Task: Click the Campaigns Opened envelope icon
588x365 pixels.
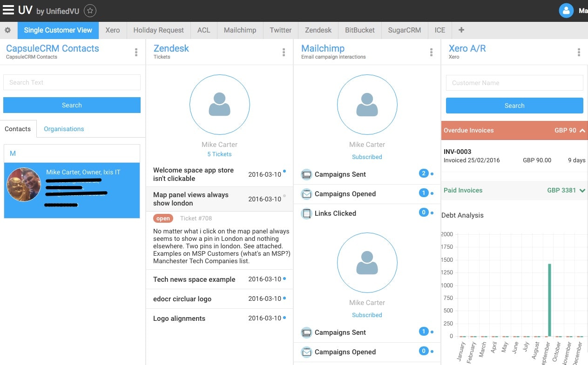Action: (306, 194)
